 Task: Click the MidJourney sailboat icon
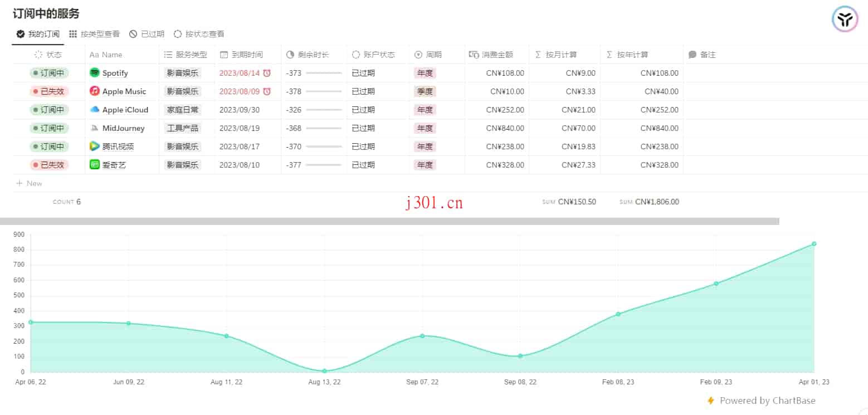[95, 128]
